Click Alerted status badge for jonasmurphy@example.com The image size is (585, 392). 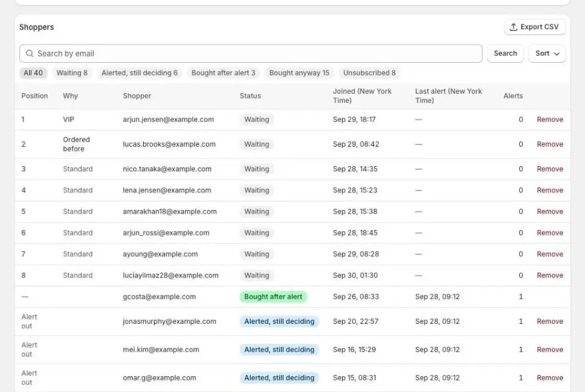click(279, 321)
